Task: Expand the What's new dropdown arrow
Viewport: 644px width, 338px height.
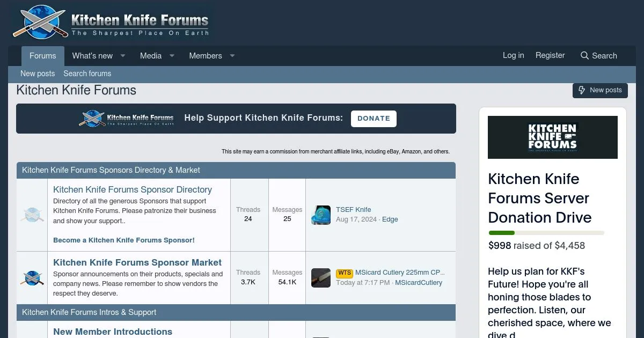Action: pyautogui.click(x=122, y=56)
